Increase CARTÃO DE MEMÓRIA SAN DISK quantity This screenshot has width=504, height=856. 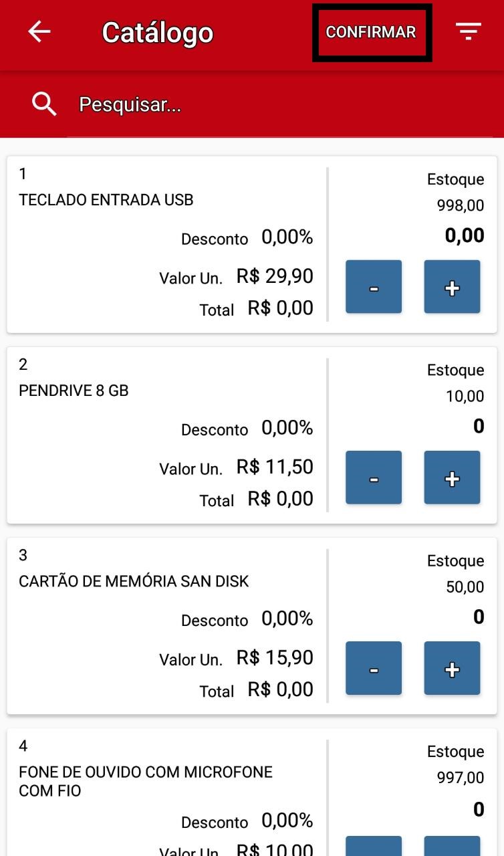coord(452,668)
